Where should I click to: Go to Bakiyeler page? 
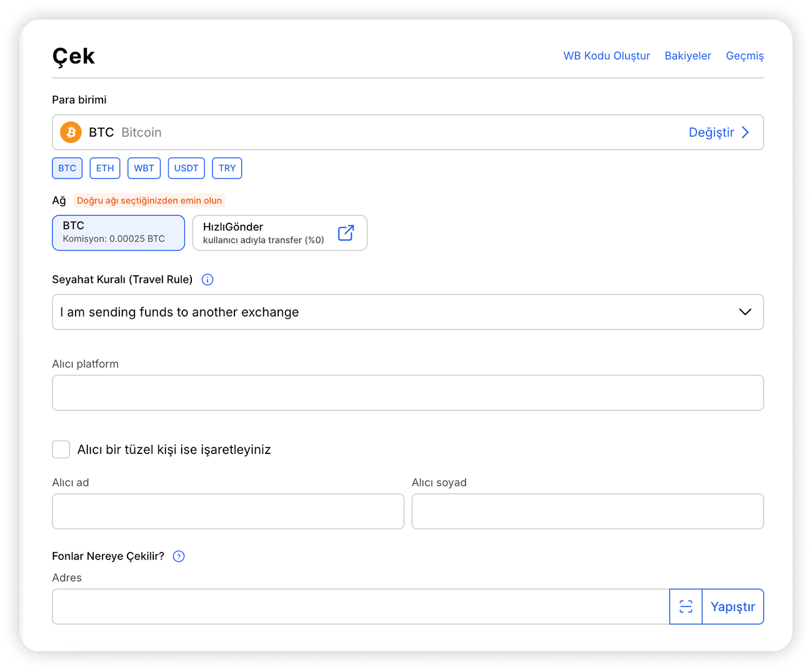point(688,56)
